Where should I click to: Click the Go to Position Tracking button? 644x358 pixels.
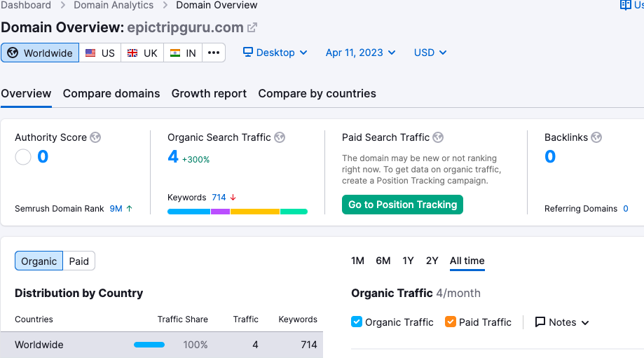[x=402, y=205]
